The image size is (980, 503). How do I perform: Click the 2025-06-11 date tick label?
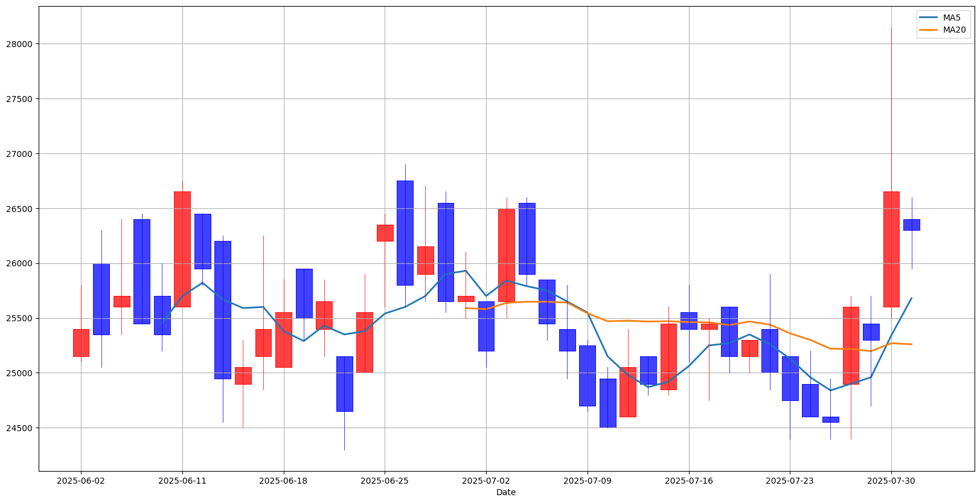coord(182,481)
